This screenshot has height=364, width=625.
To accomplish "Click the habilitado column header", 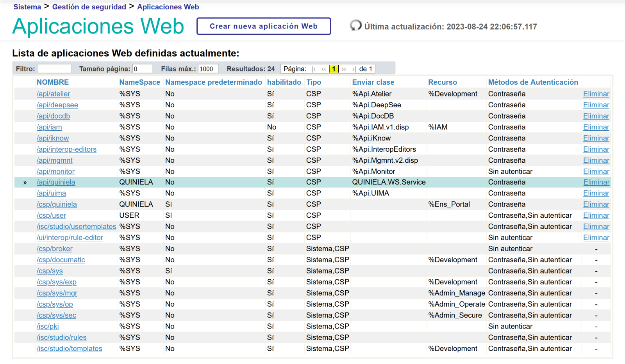I will [284, 82].
